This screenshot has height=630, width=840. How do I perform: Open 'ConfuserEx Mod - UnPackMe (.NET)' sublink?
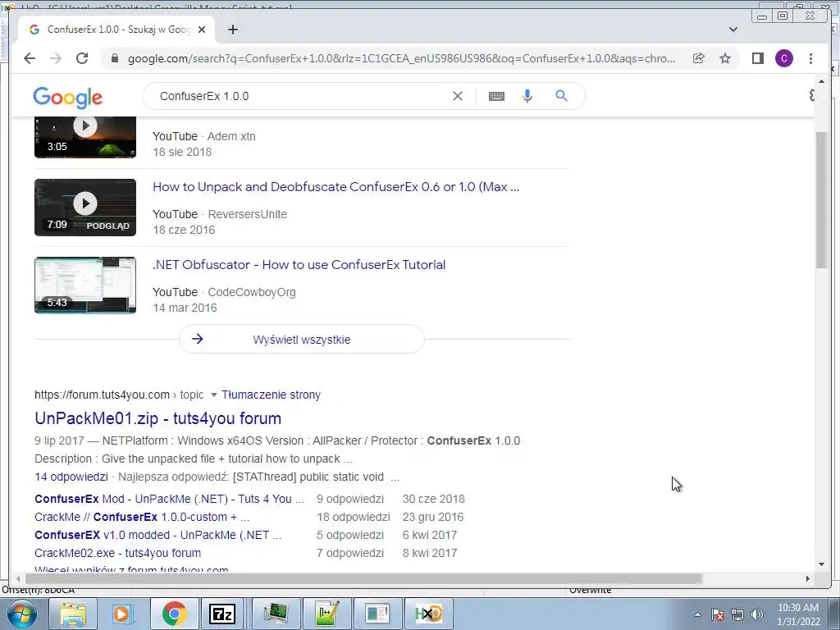point(169,499)
